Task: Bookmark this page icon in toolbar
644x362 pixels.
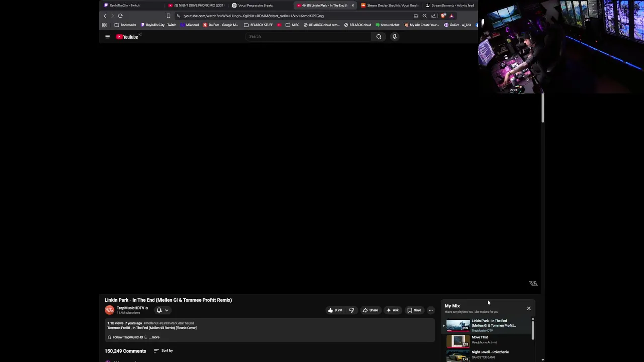Action: [168, 16]
